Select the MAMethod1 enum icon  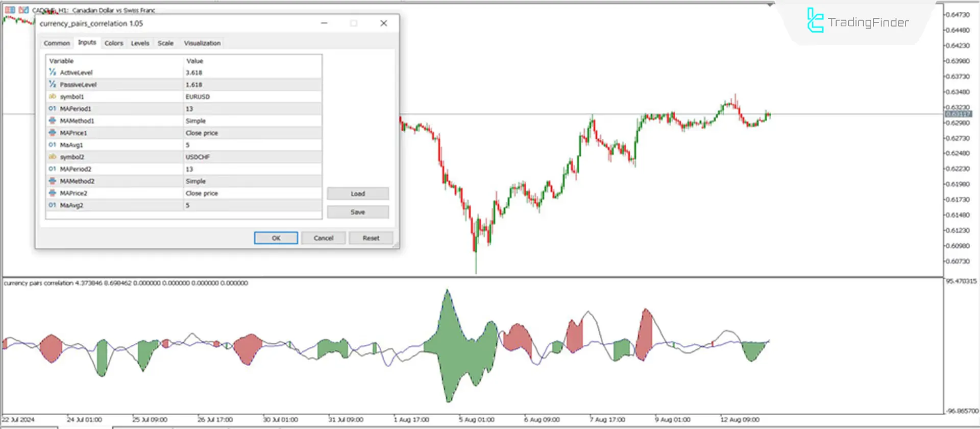pos(52,121)
